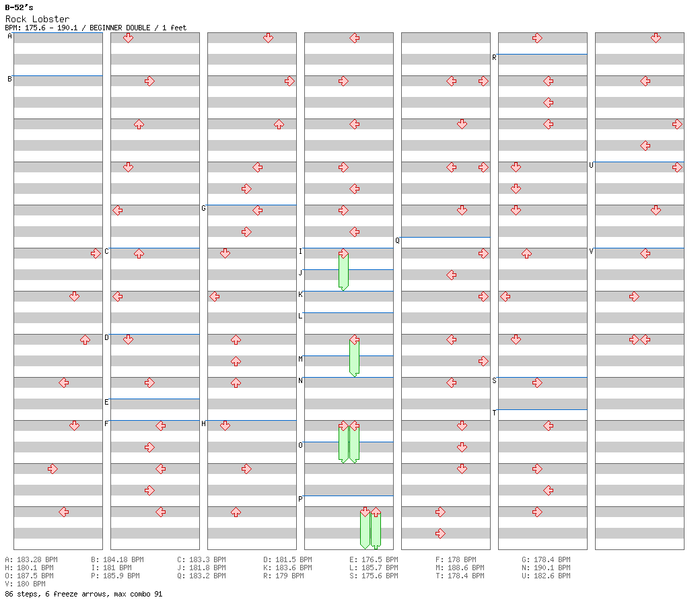700x614 pixels.
Task: Click the down arrow step at marker D
Action: coord(128,340)
